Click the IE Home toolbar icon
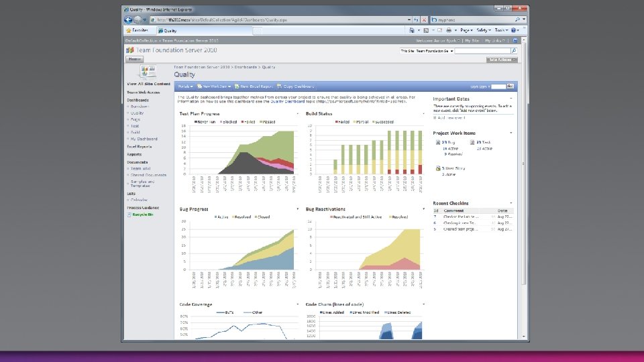Viewport: 644px width, 362px height. [411, 30]
